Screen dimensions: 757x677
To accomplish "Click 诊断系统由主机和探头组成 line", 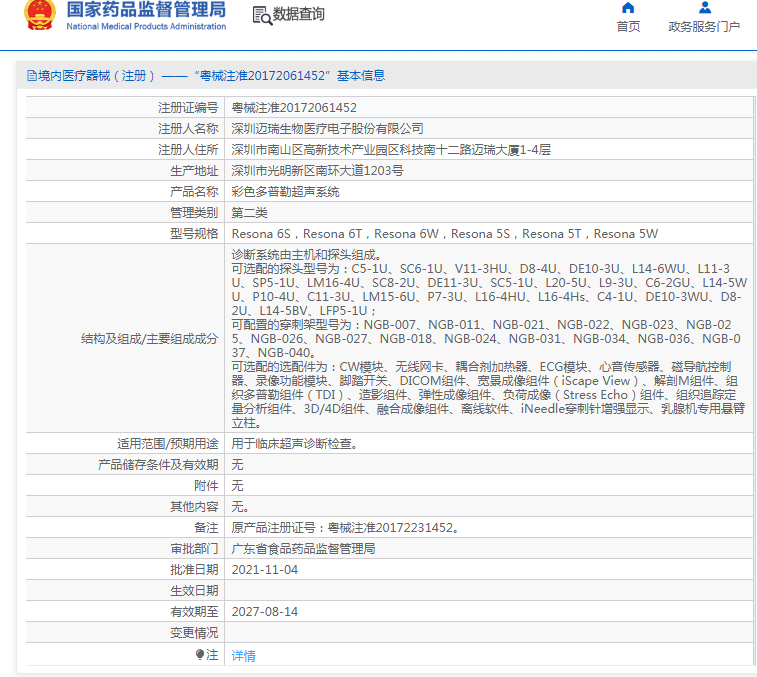I will point(307,254).
